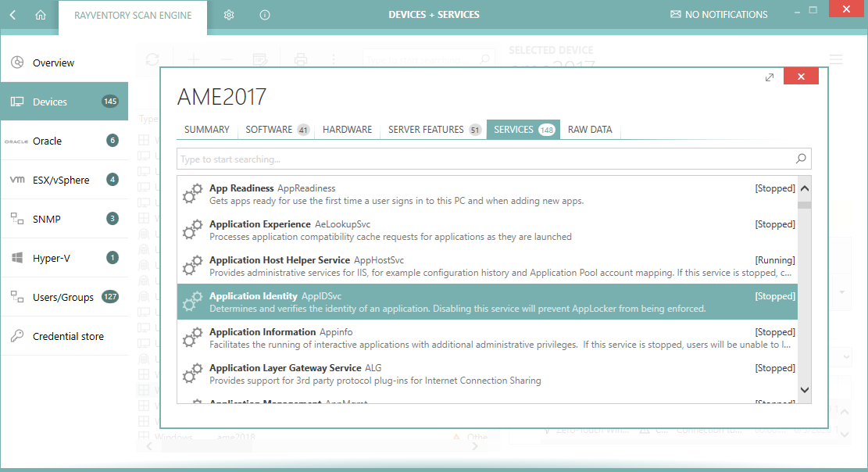Click gear icon of App Readiness service
868x472 pixels.
pyautogui.click(x=191, y=195)
